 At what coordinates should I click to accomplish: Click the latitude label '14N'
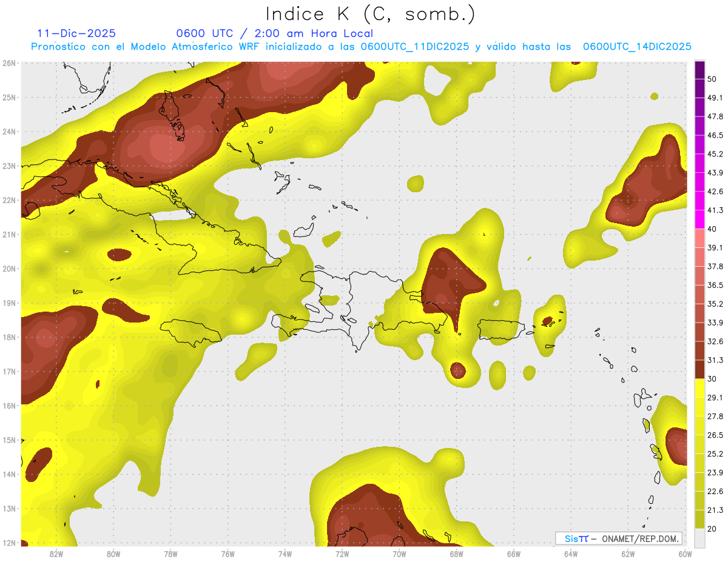click(x=8, y=474)
